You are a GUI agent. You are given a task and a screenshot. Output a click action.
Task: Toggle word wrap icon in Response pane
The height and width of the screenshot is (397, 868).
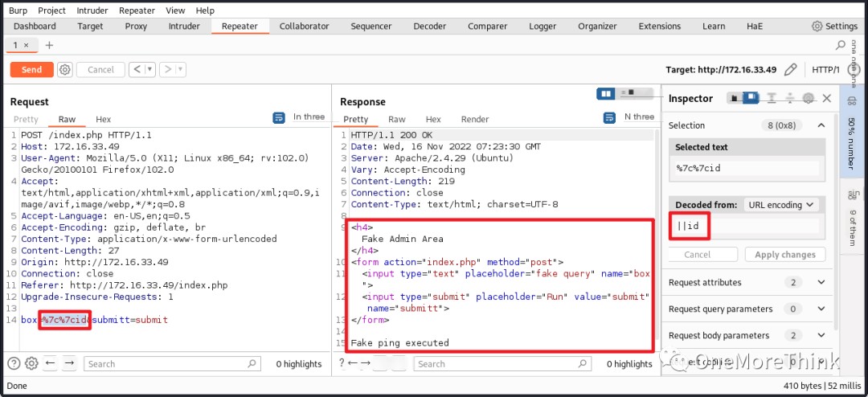[609, 117]
